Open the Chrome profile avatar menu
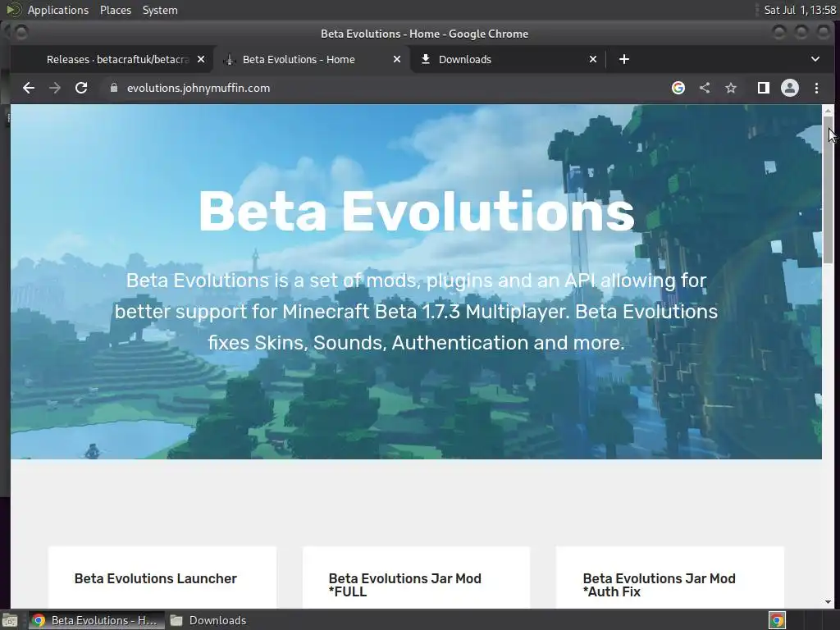The width and height of the screenshot is (840, 630). [790, 88]
